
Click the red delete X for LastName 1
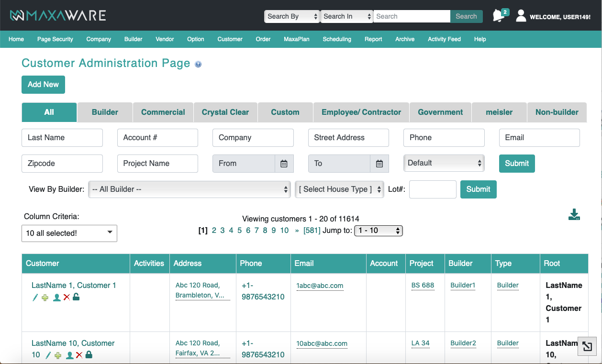pyautogui.click(x=67, y=298)
